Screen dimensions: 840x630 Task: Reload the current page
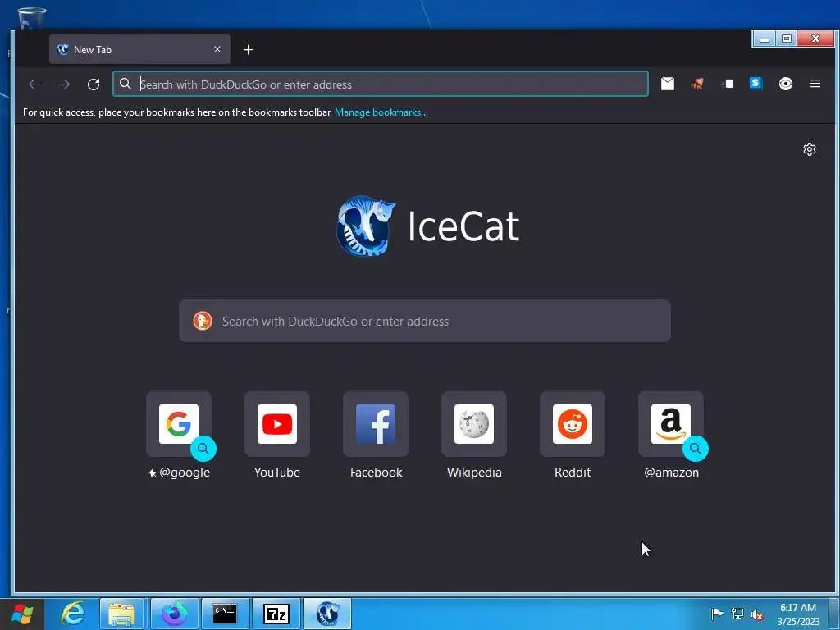point(94,84)
